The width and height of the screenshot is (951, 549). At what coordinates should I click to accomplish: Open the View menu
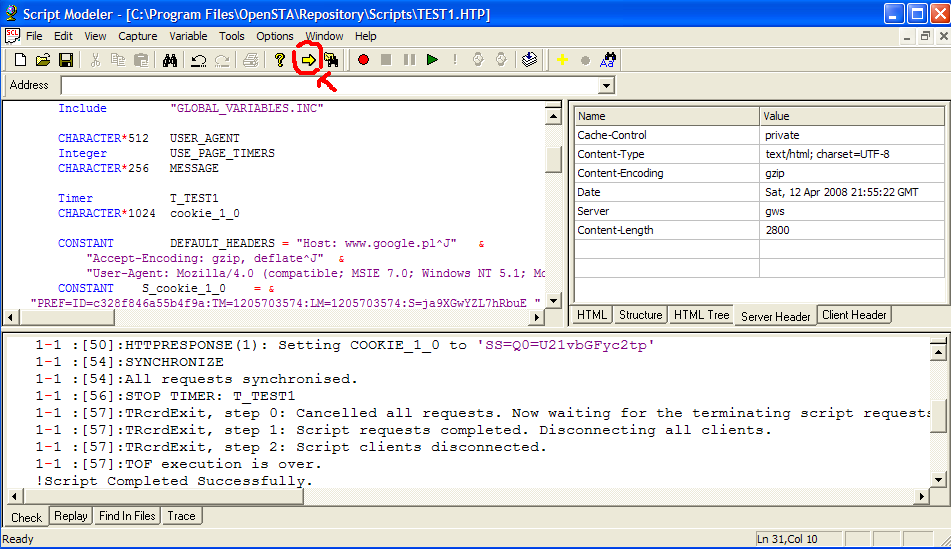click(x=95, y=36)
